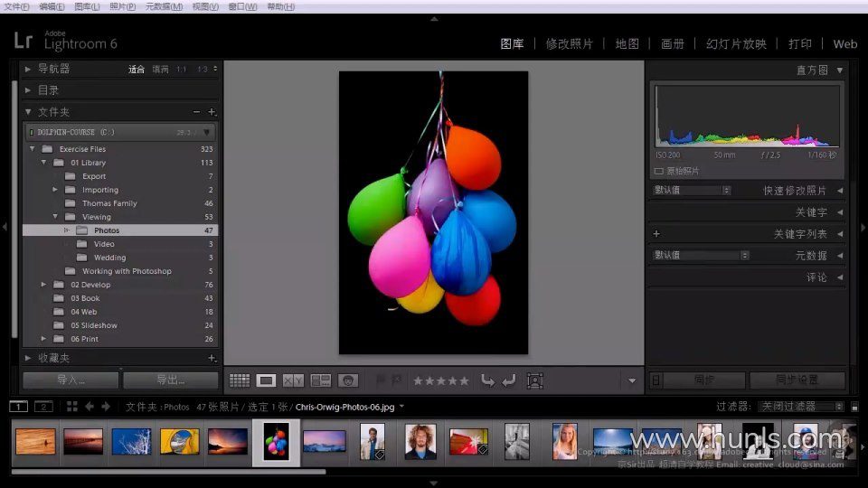Switch to the 修改照片 module
The image size is (868, 488).
pos(570,43)
